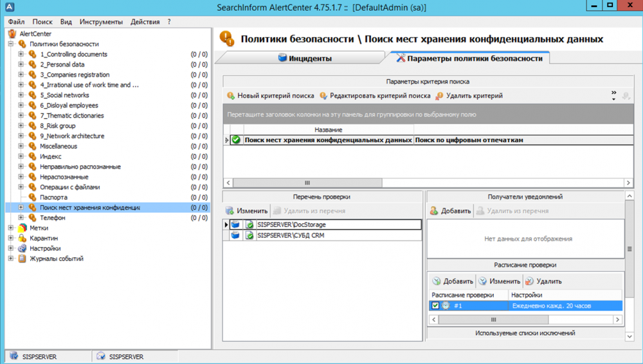Click right panel vertical scrollbar down arrow
This screenshot has width=643, height=364.
click(x=629, y=336)
